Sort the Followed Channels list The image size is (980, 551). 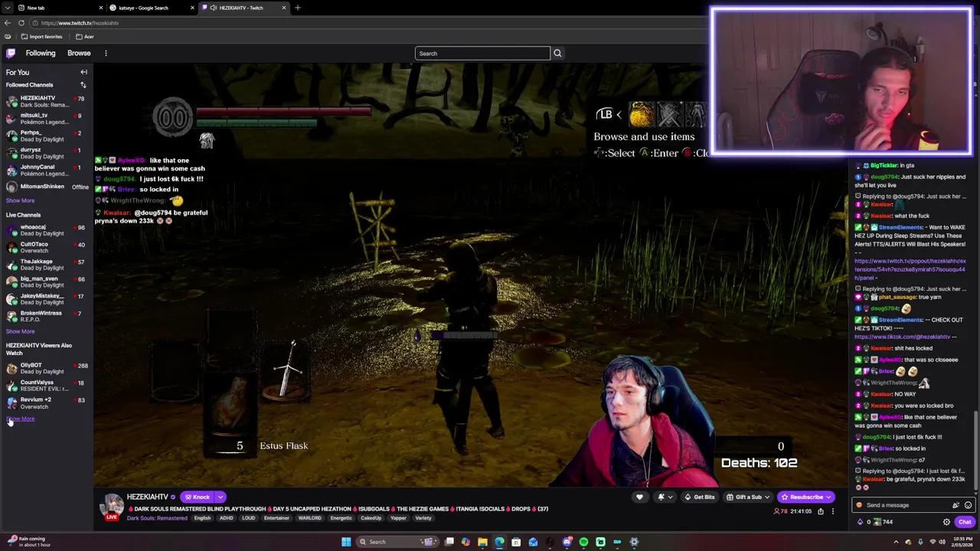pyautogui.click(x=83, y=85)
